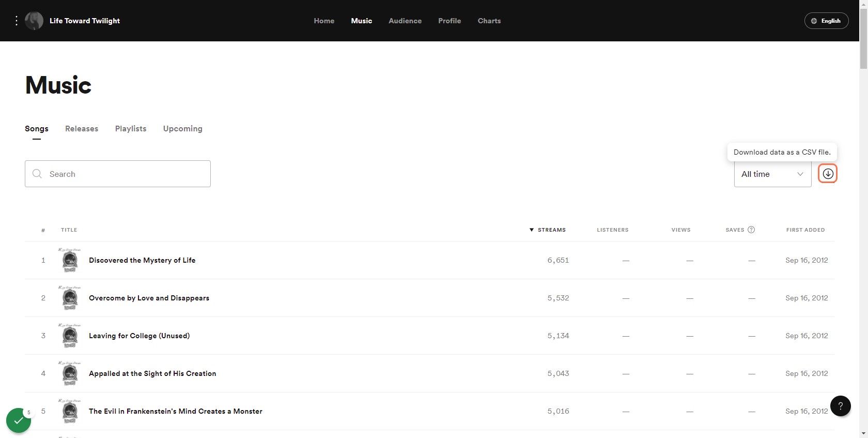The width and height of the screenshot is (868, 438).
Task: Sort by the Saves column header
Action: pyautogui.click(x=735, y=230)
